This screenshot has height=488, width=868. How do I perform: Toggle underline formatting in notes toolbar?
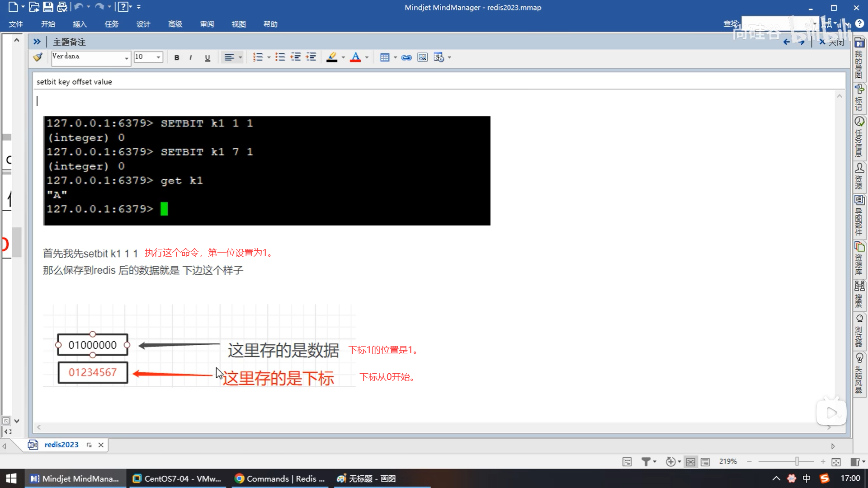click(208, 57)
